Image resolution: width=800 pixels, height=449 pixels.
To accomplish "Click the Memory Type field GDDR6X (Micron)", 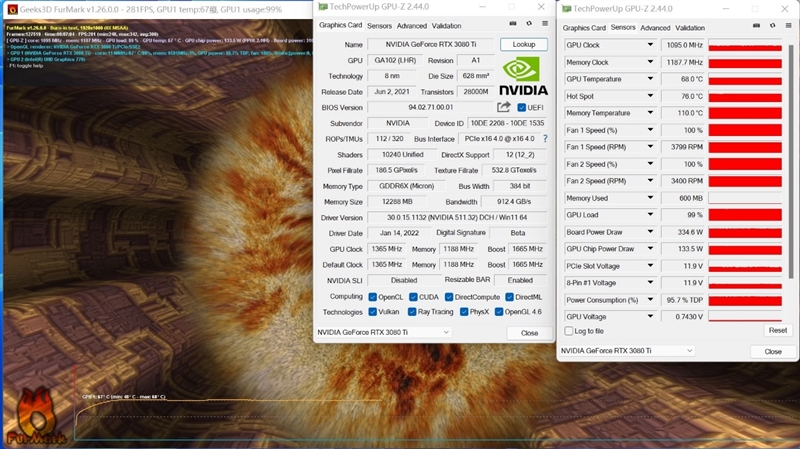I will pyautogui.click(x=406, y=186).
